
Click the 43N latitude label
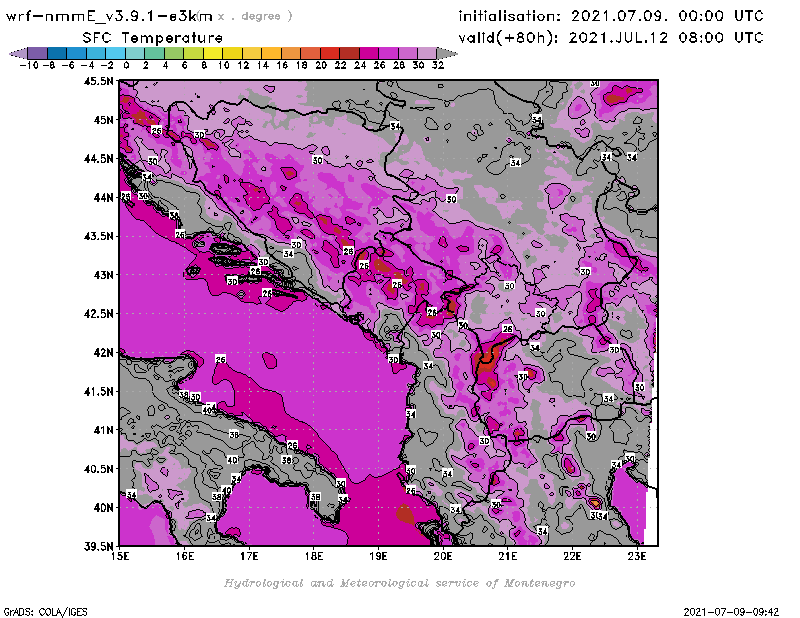point(103,275)
